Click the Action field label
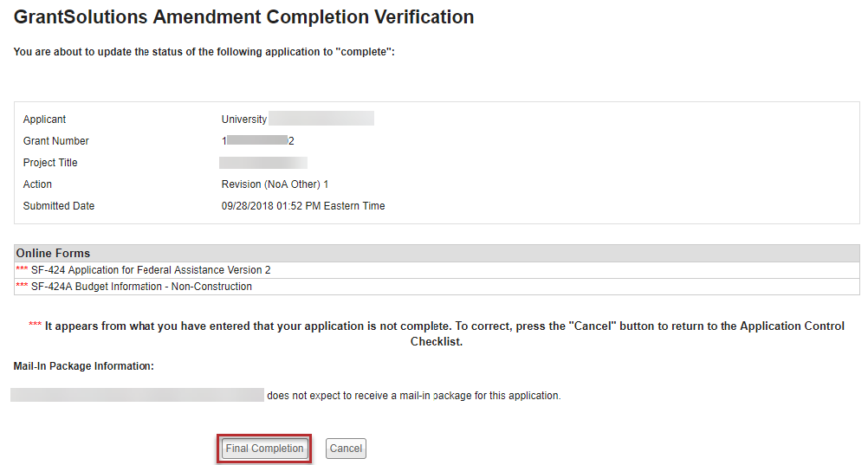868x465 pixels. coord(37,184)
